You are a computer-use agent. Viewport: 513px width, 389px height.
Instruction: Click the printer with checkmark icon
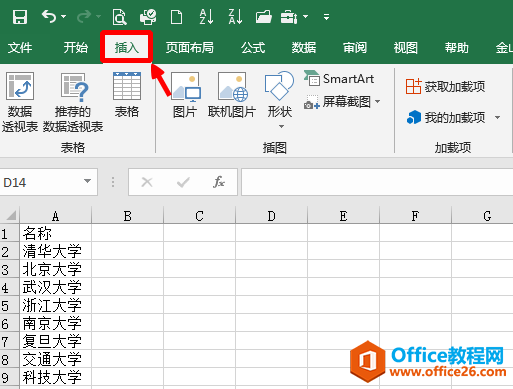148,17
